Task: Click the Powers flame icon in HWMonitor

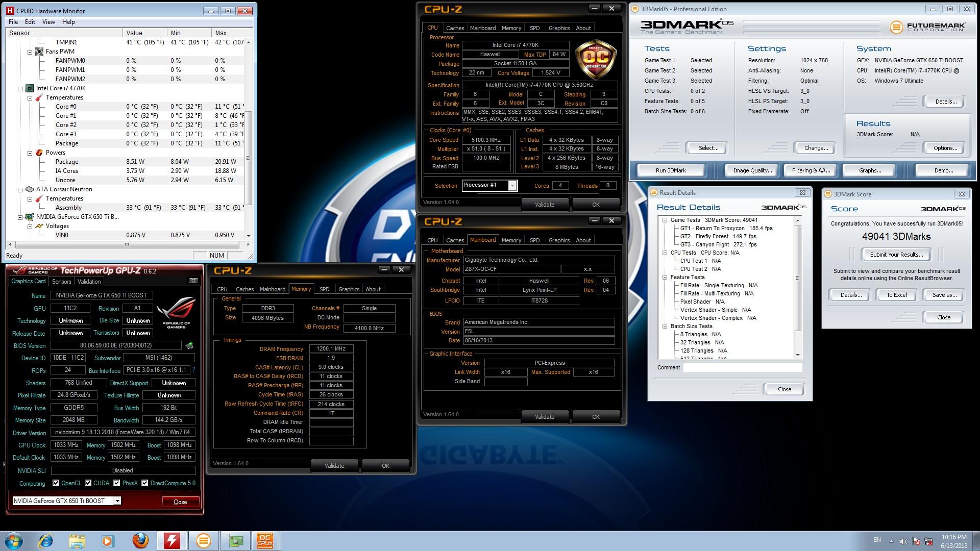Action: tap(39, 153)
